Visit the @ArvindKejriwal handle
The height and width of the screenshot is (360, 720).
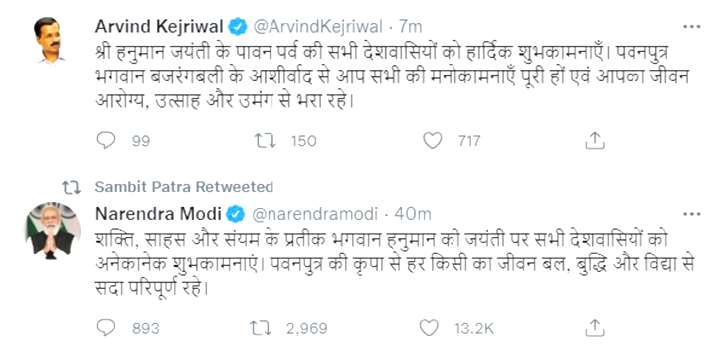pos(318,27)
